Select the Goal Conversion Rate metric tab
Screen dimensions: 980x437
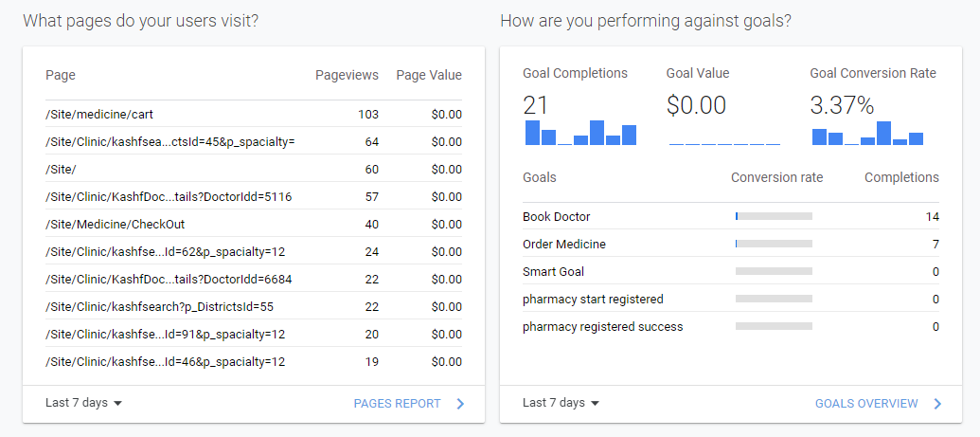coord(873,106)
